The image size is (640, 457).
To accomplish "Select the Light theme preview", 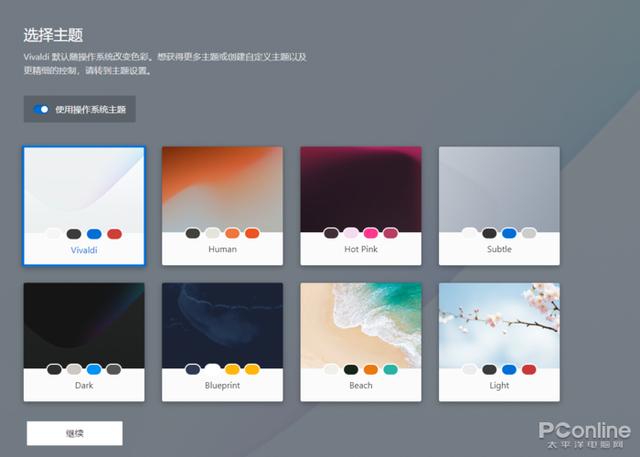I will click(499, 326).
